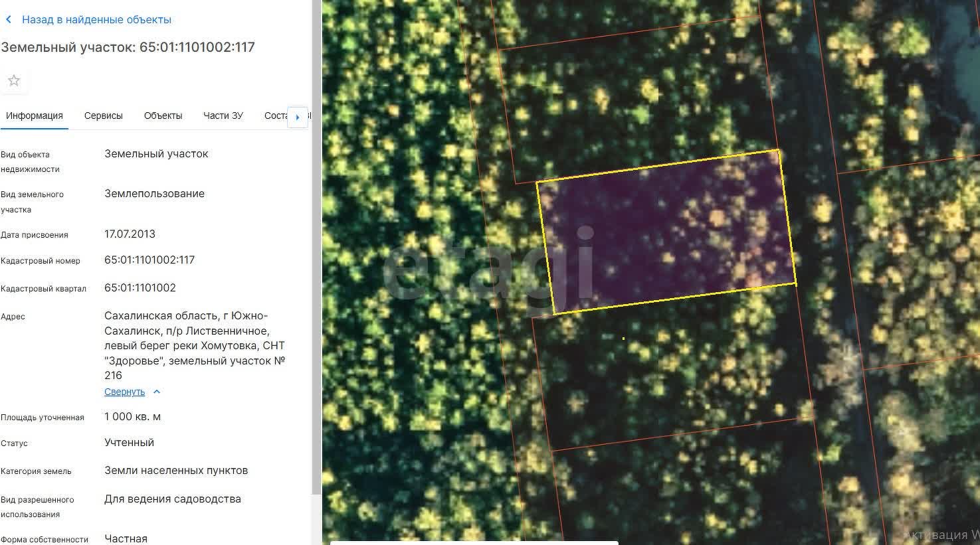
Task: Toggle the favorite star icon
Action: point(14,81)
